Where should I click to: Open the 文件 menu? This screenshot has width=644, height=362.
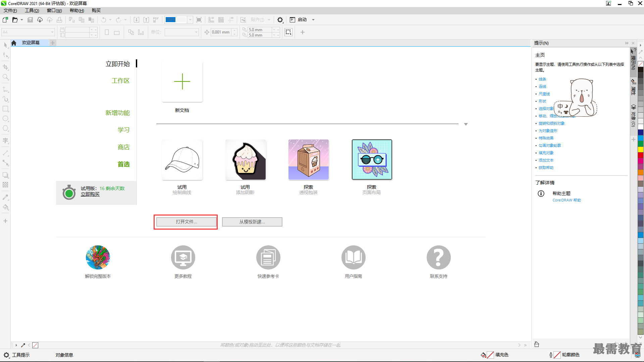coord(10,10)
